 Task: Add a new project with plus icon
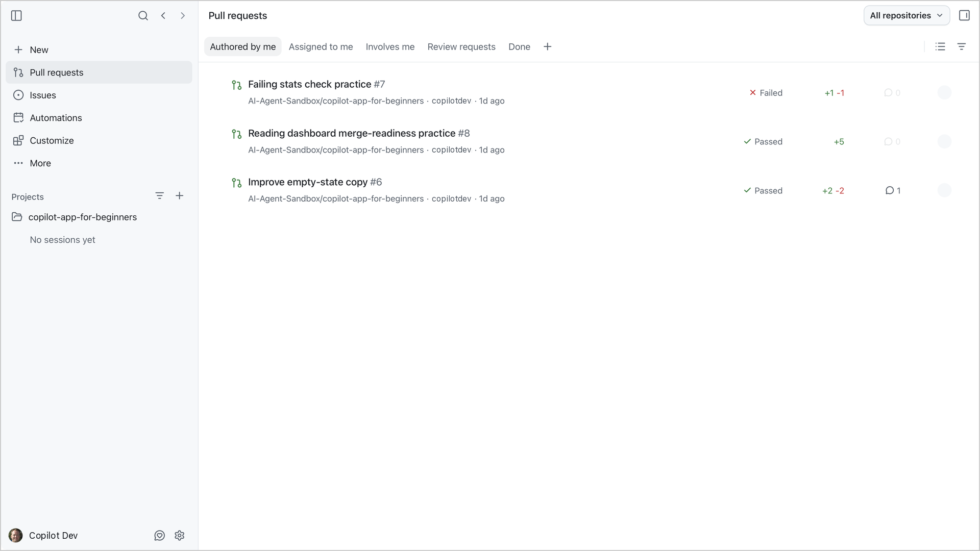click(180, 196)
